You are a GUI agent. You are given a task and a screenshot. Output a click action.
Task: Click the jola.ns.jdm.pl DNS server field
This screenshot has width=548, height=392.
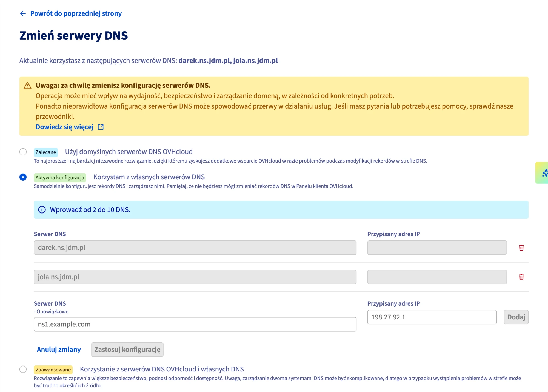[195, 277]
